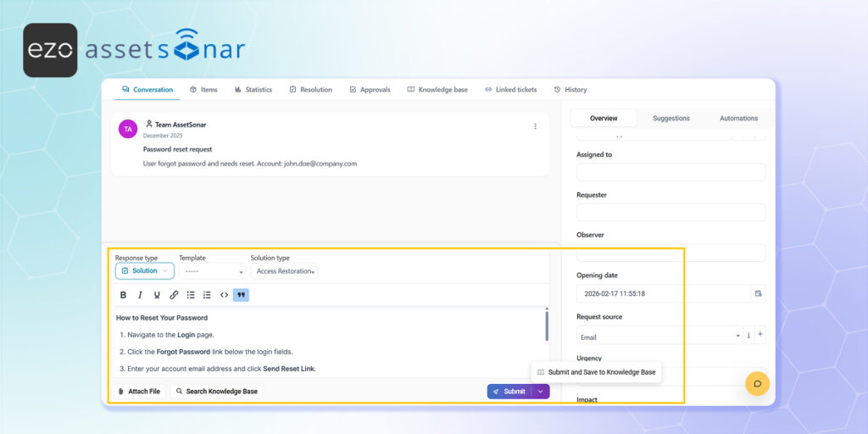Insert a bulleted list in the reply

click(191, 295)
